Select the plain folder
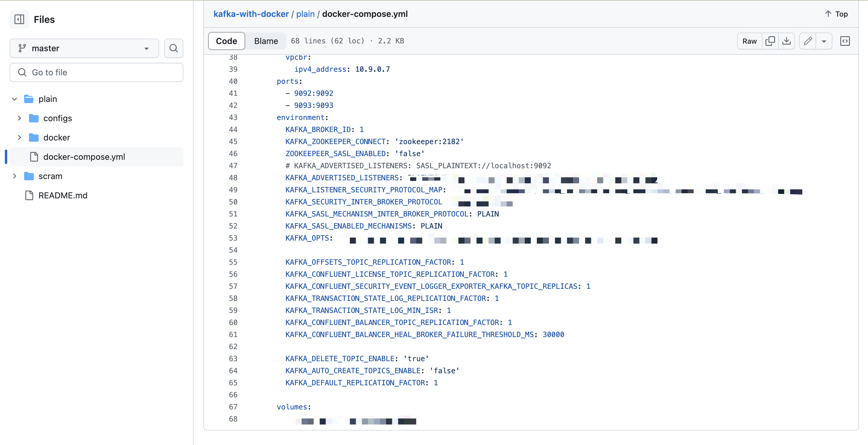This screenshot has width=868, height=445. pyautogui.click(x=48, y=99)
